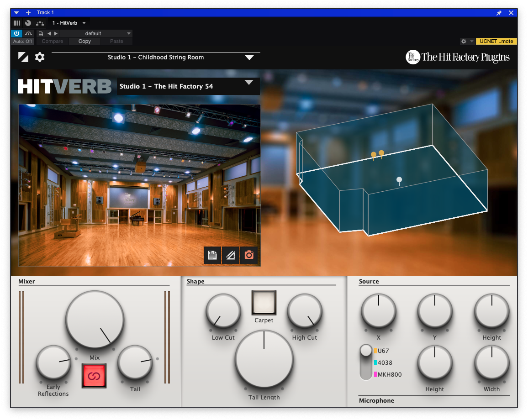528x420 pixels.
Task: Open the preset file document icon
Action: click(x=41, y=33)
